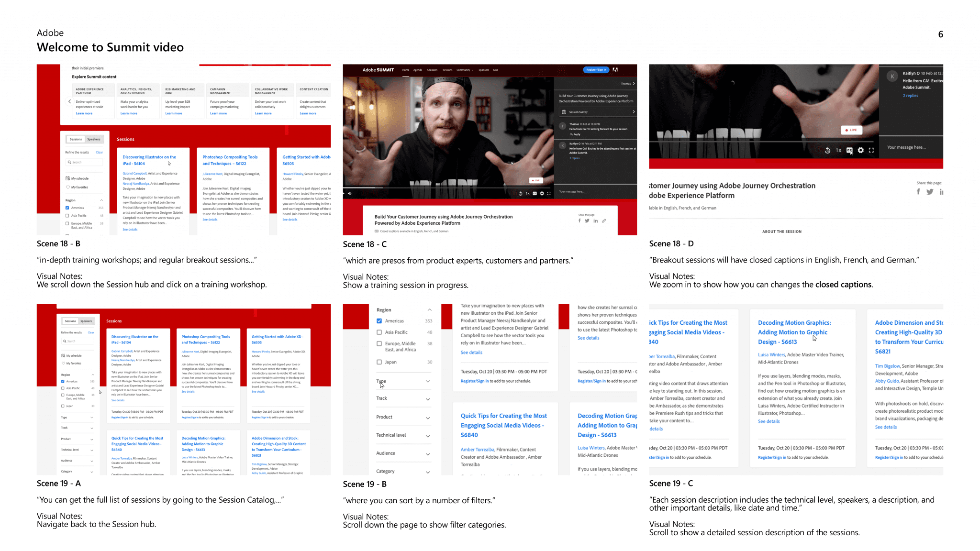The height and width of the screenshot is (551, 980).
Task: Open Photoshop Compositing Tools session in Scene 18-B
Action: coord(230,160)
